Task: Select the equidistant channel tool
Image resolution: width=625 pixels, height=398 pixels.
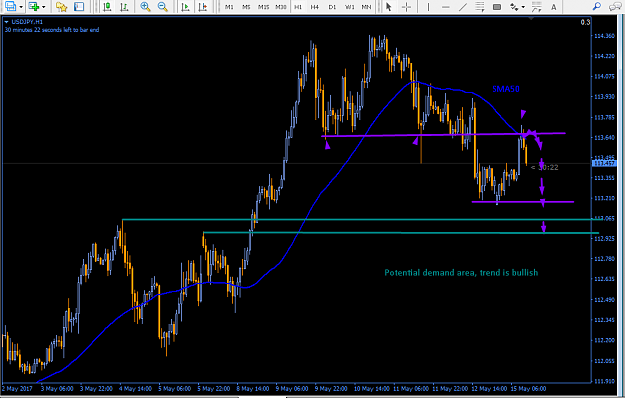Action: [x=480, y=6]
